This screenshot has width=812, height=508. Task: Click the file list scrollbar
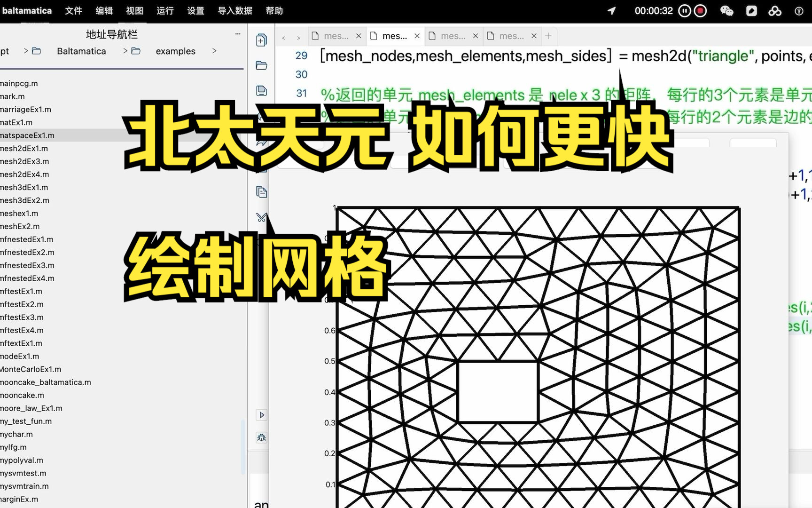243,447
